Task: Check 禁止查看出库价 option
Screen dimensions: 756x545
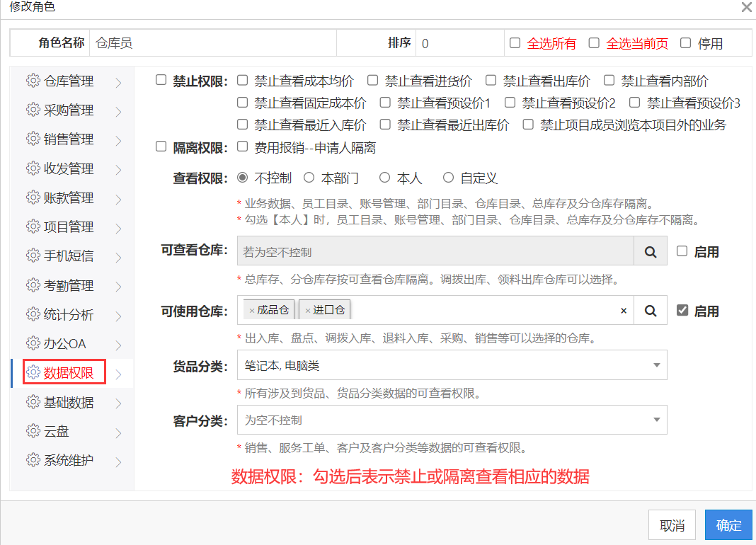Action: click(491, 80)
